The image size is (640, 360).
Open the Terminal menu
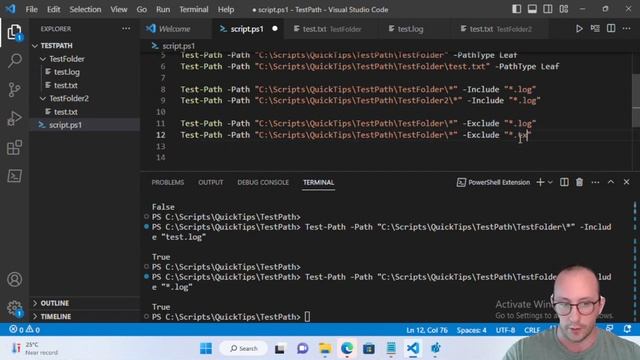click(x=194, y=9)
